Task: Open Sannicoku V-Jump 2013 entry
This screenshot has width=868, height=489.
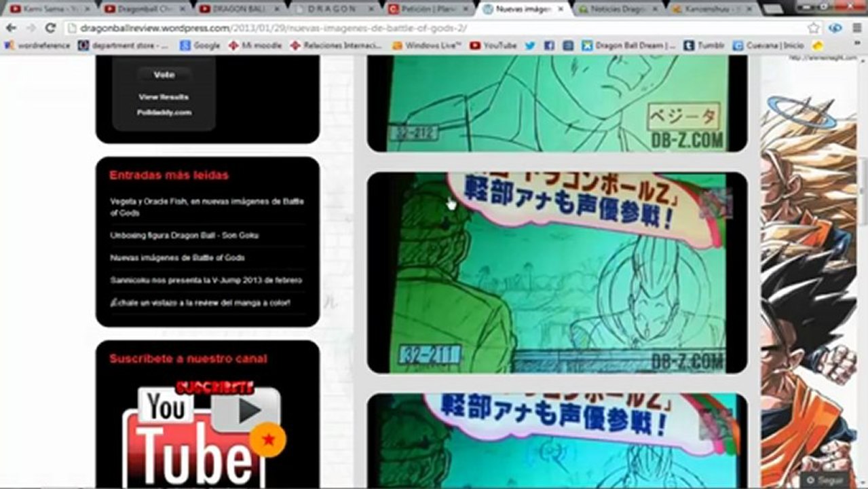Action: [x=206, y=280]
